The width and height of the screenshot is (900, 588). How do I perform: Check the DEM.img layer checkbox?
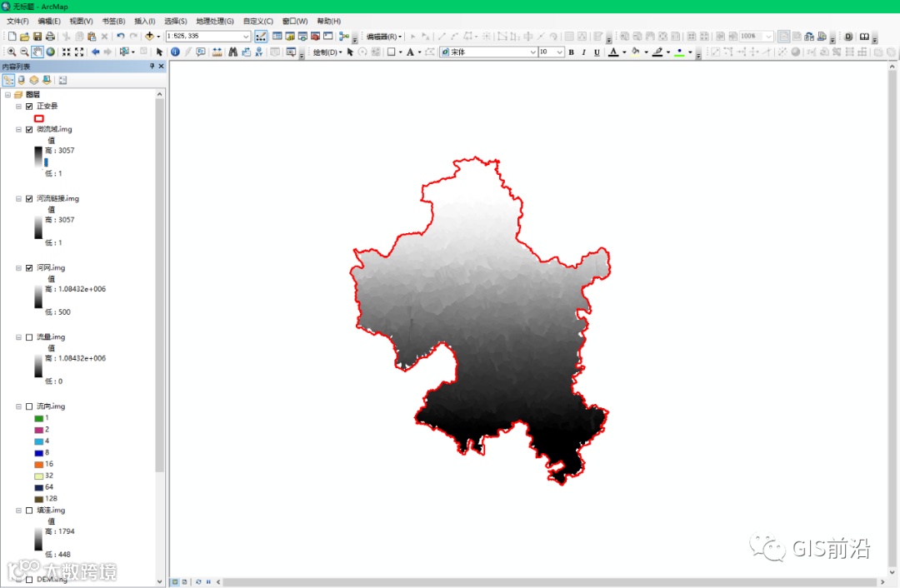coord(29,580)
